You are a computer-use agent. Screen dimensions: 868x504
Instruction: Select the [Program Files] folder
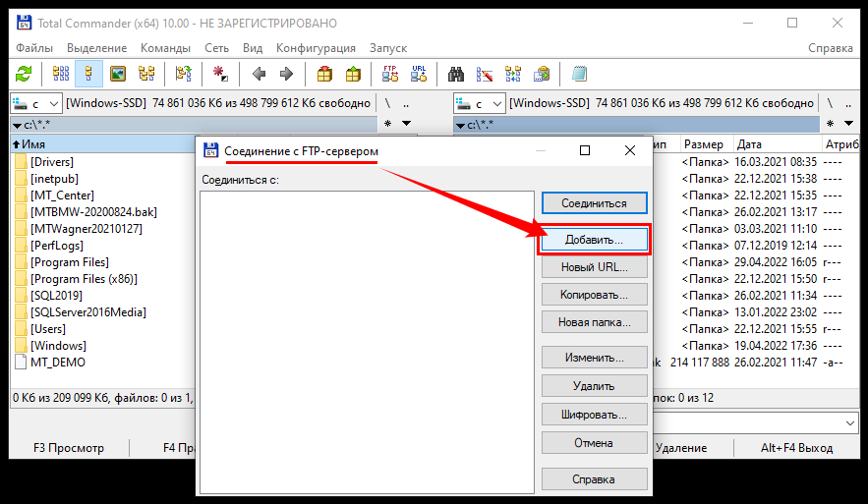[69, 262]
